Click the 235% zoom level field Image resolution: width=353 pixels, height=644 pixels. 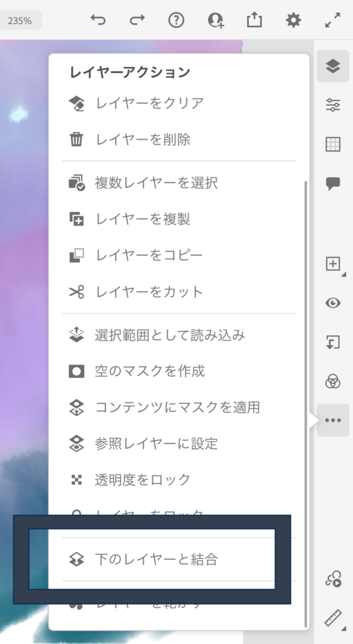(19, 20)
